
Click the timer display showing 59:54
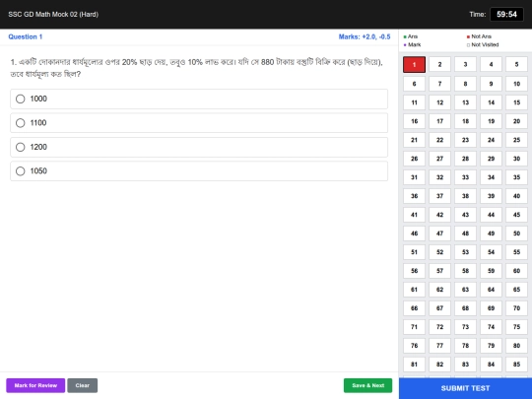pyautogui.click(x=506, y=14)
